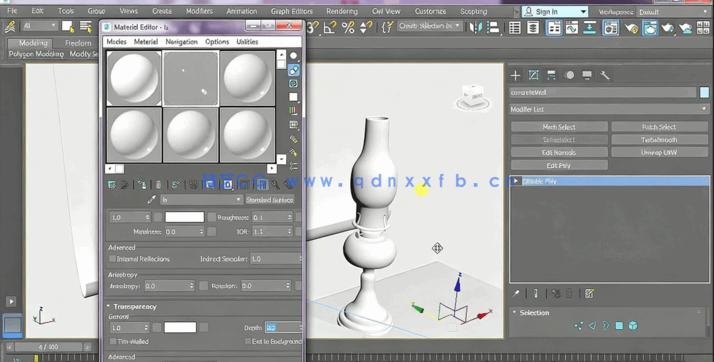Click the Edit Poly modifier button
This screenshot has height=362, width=714.
559,165
